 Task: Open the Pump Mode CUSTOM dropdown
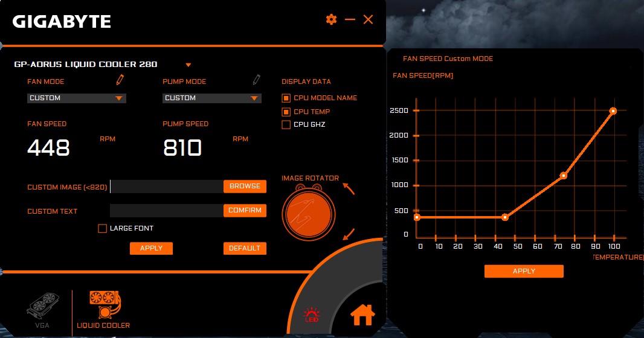(212, 98)
